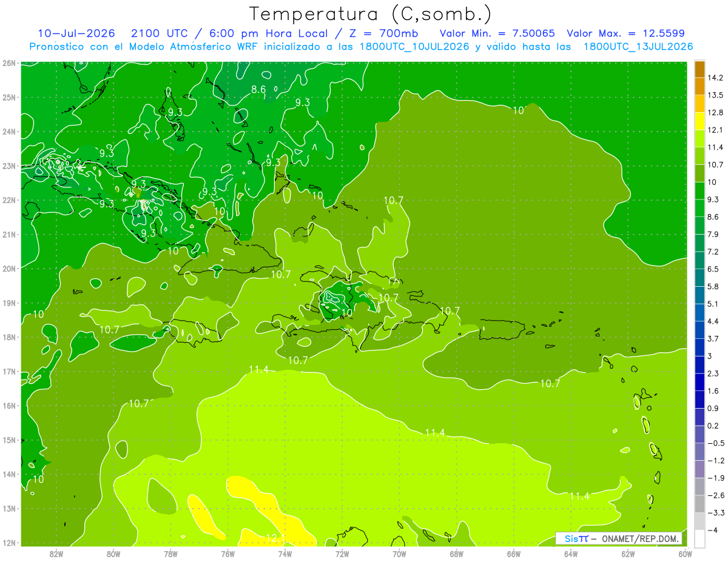Click the 6.5 color scale label
The height and width of the screenshot is (562, 728).
pos(713,269)
